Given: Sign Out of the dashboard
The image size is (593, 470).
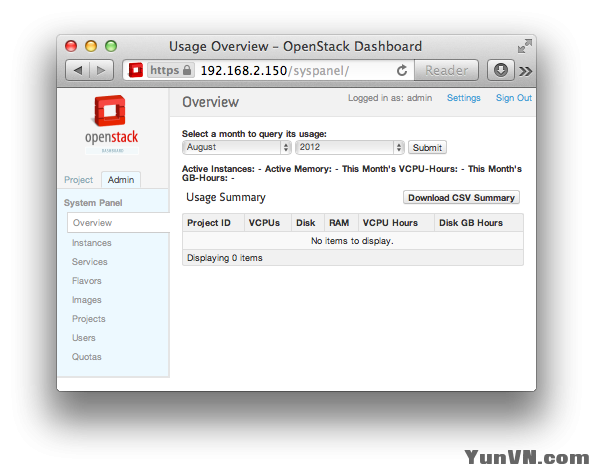Looking at the screenshot, I should (x=514, y=98).
